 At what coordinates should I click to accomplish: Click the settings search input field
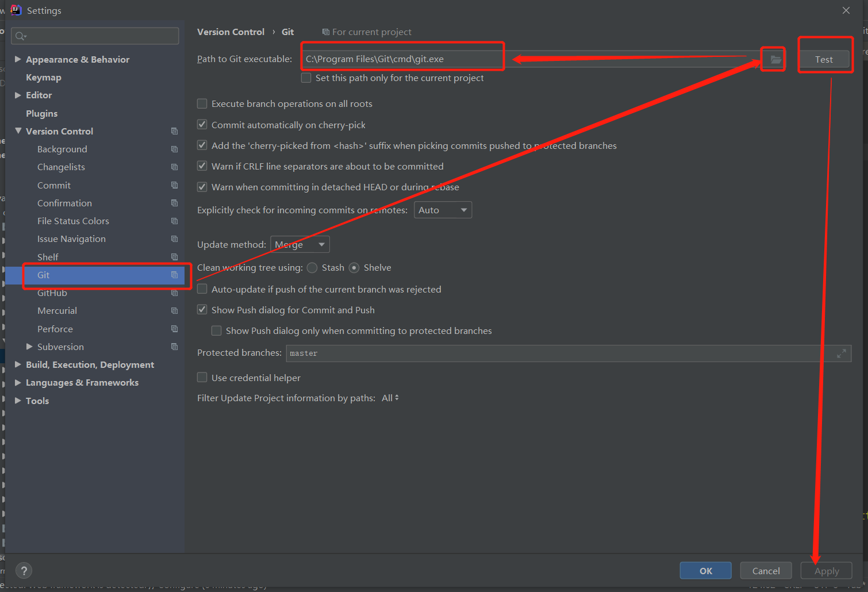(95, 36)
